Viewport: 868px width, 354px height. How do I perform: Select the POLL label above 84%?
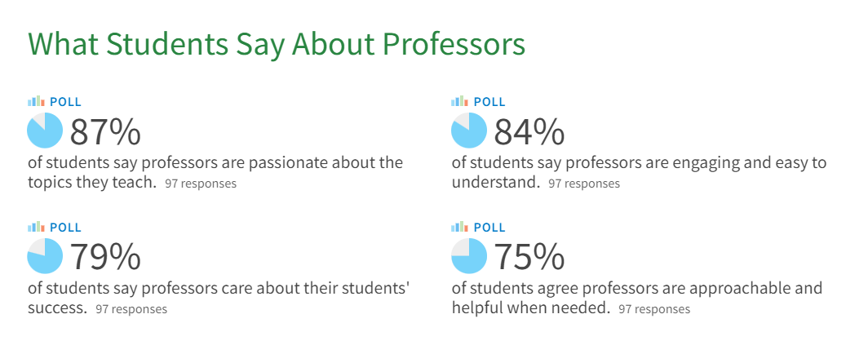(x=490, y=102)
